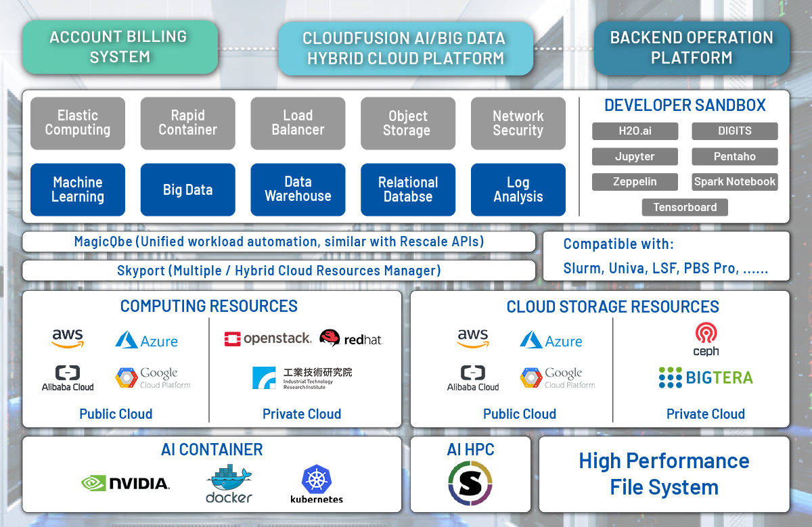The width and height of the screenshot is (812, 527).
Task: Click the Ceph logo
Action: 706,340
